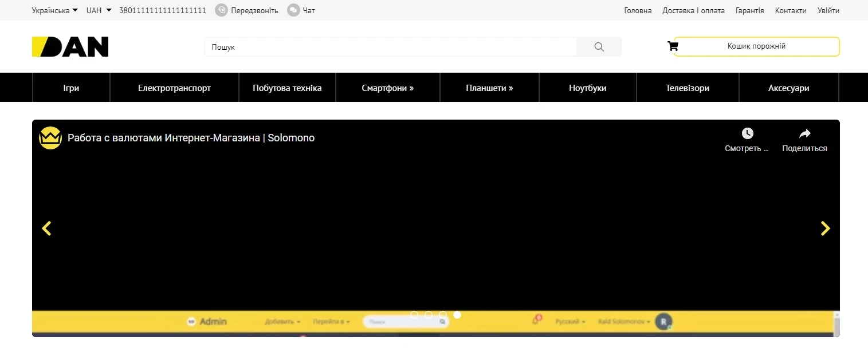The width and height of the screenshot is (868, 360).
Task: Open the Електротранспорт category
Action: 174,88
